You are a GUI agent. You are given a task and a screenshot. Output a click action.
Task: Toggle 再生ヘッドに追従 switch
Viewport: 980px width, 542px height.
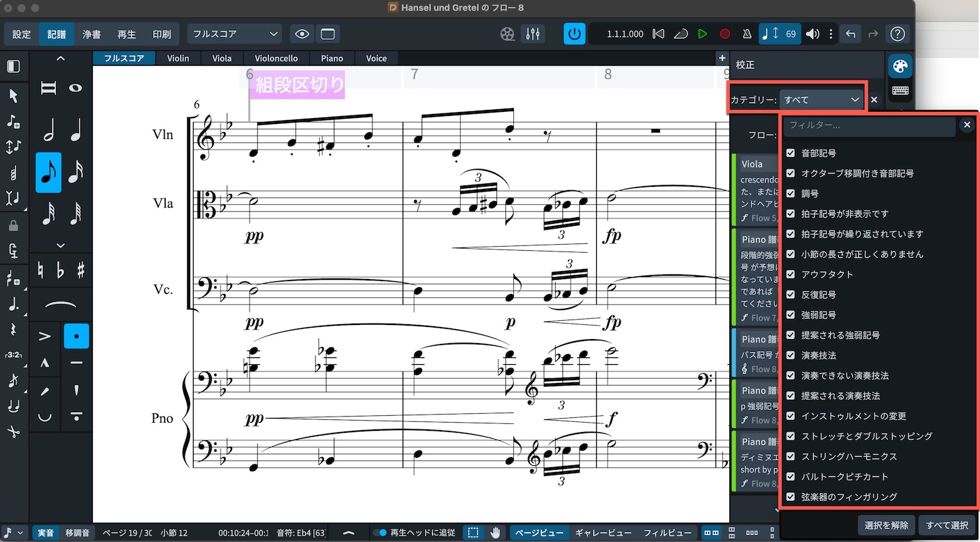tap(380, 533)
